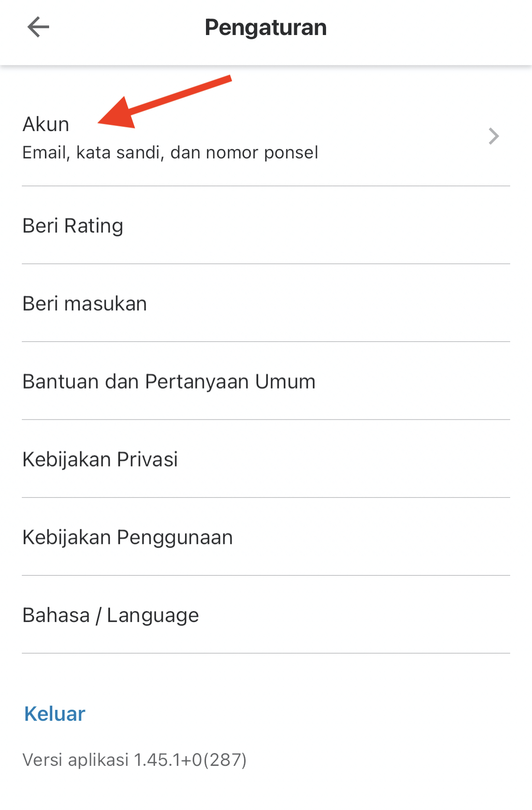Send feedback through Beri masukan
The image size is (532, 810).
point(85,304)
